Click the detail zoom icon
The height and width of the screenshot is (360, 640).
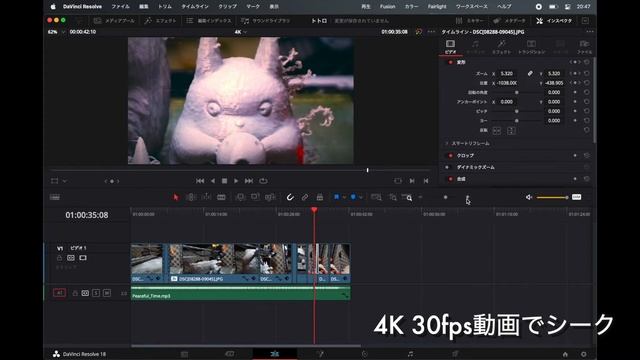click(393, 198)
